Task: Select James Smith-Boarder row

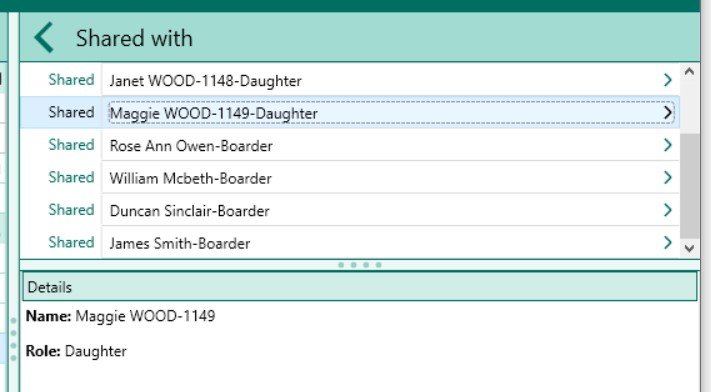Action: (x=350, y=243)
